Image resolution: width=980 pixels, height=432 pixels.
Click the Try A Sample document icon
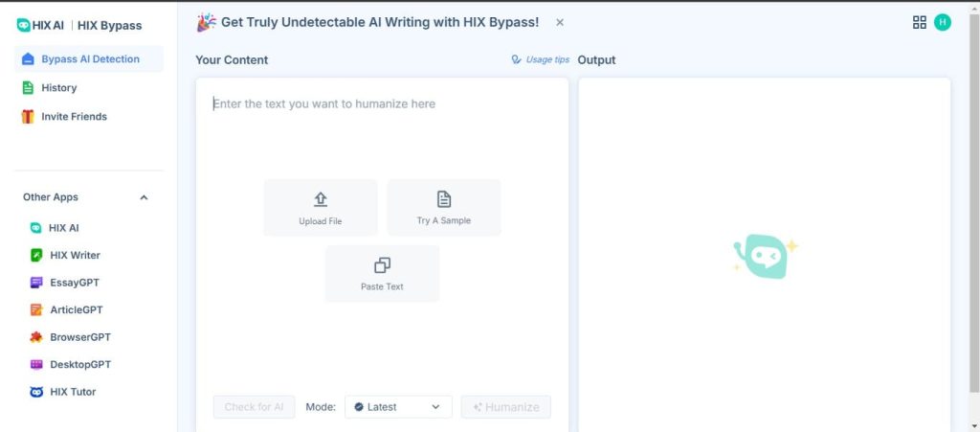[x=444, y=199]
